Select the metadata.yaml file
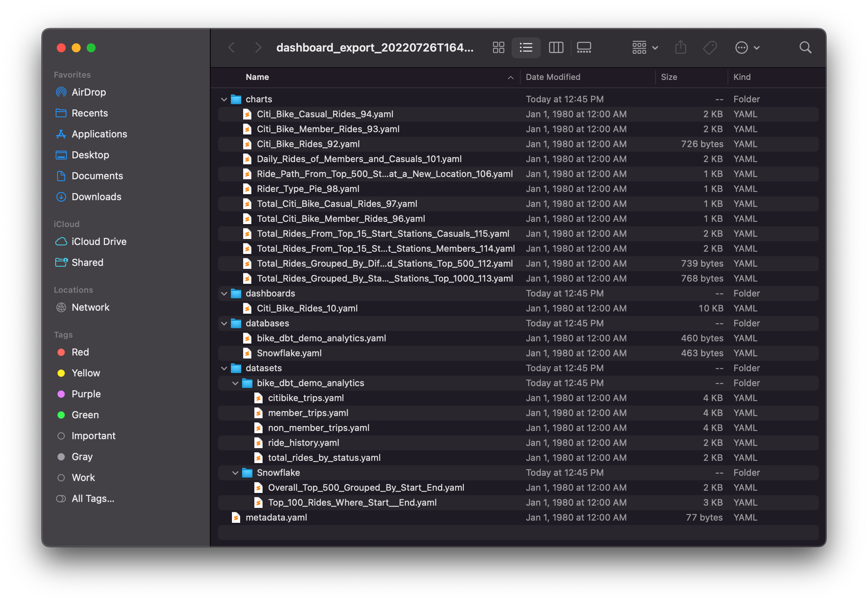 coord(276,518)
